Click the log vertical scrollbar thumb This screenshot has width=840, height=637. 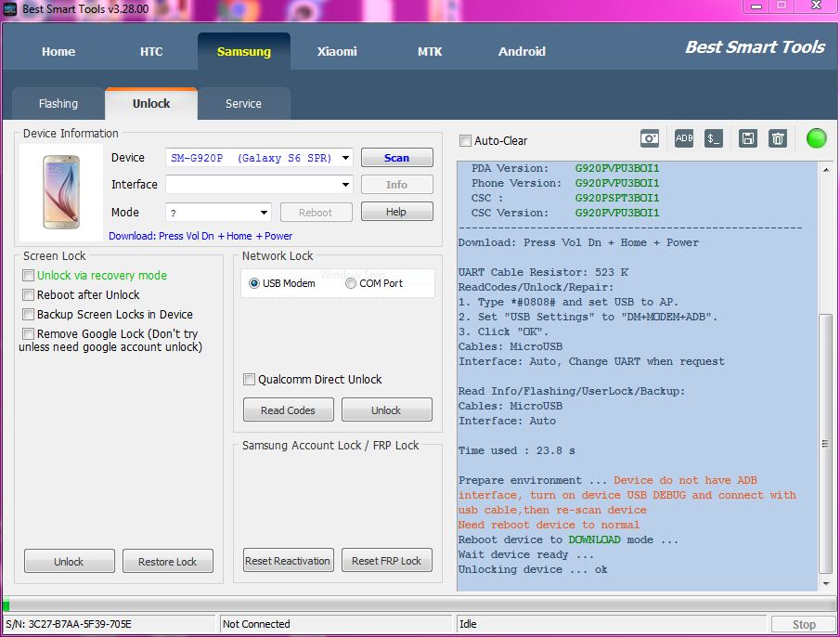[825, 444]
